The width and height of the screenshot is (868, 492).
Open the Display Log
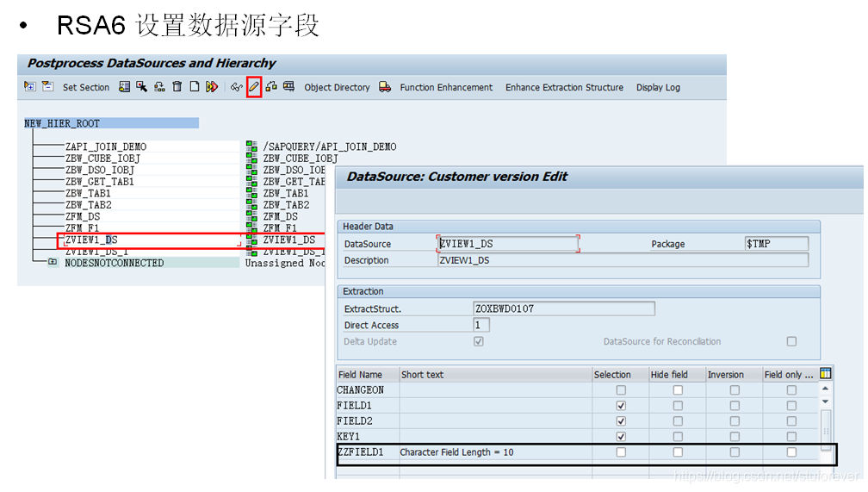(x=658, y=88)
